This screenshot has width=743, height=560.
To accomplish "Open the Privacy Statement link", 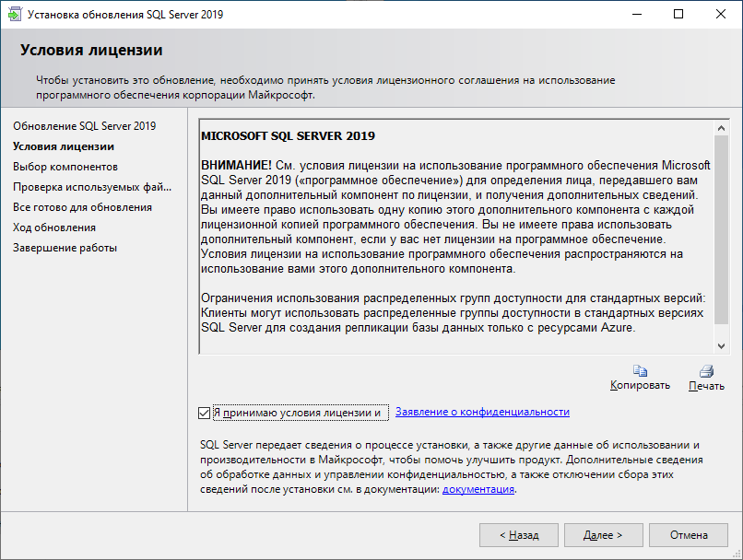I will coord(482,412).
